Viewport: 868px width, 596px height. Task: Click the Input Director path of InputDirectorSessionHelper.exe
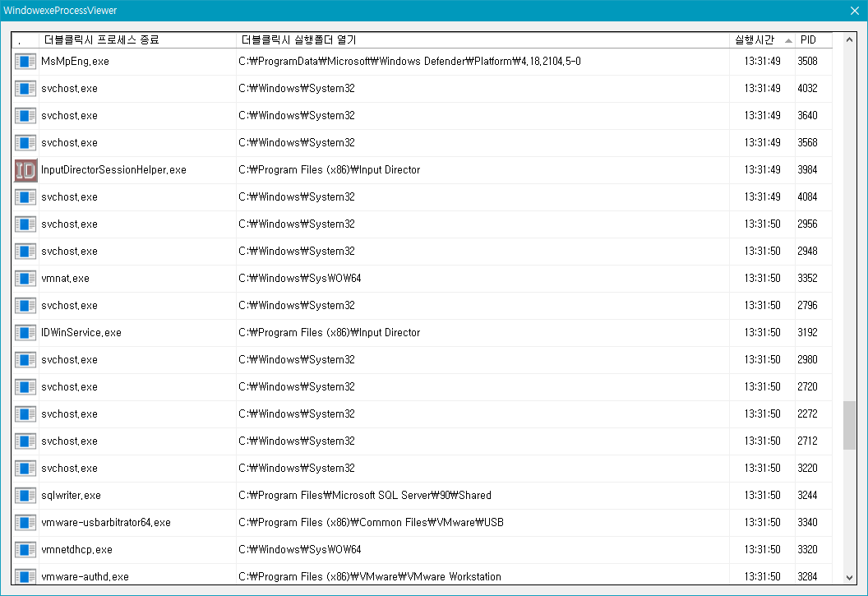click(x=330, y=170)
